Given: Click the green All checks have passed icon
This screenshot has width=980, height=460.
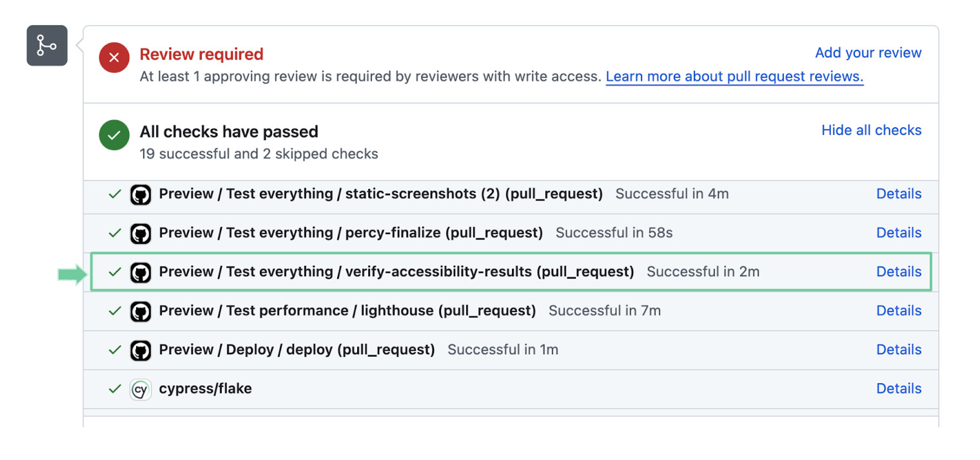Looking at the screenshot, I should coord(113,135).
